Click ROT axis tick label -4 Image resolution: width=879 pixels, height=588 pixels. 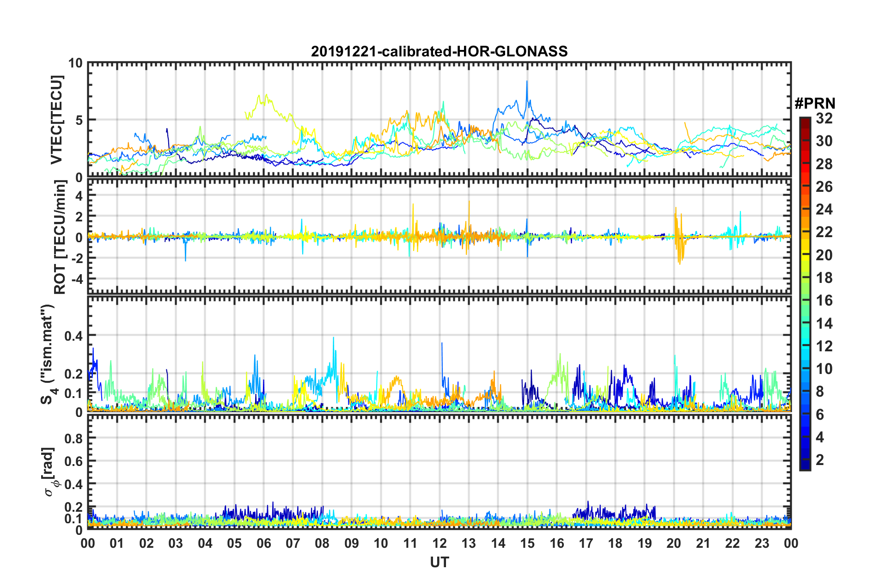tap(78, 279)
